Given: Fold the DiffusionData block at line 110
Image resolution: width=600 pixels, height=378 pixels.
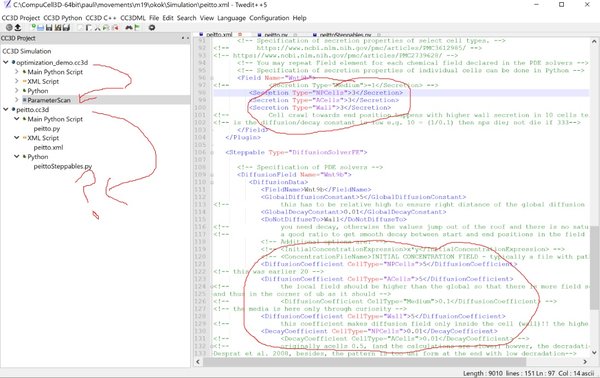Looking at the screenshot, I should point(212,182).
